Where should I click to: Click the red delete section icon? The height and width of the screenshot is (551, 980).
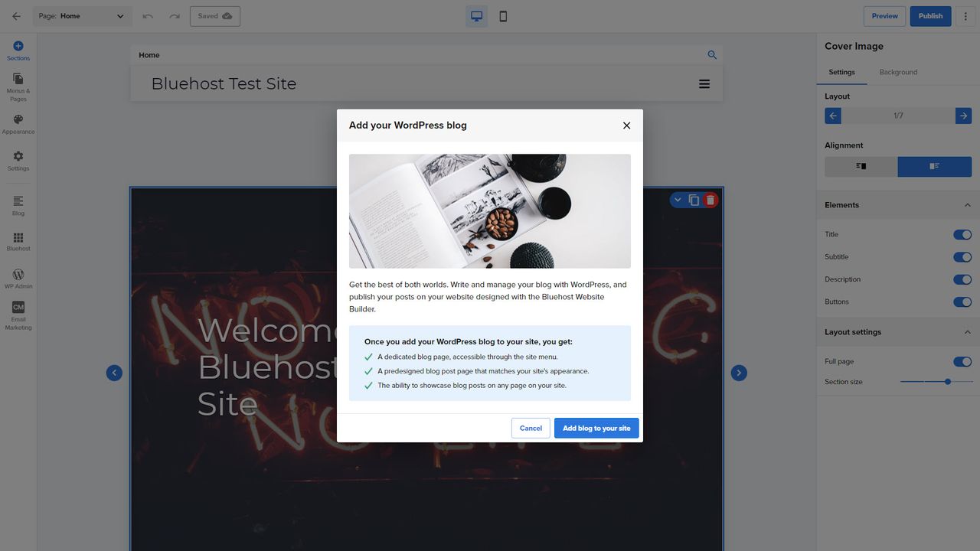[710, 200]
